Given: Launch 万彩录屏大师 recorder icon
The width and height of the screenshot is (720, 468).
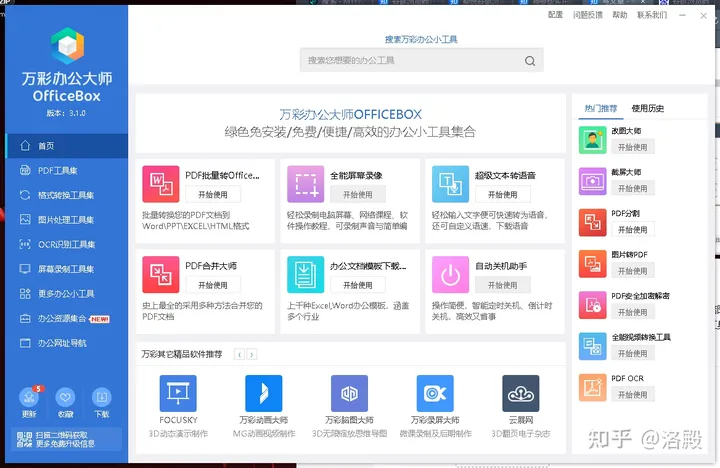Looking at the screenshot, I should pos(435,393).
